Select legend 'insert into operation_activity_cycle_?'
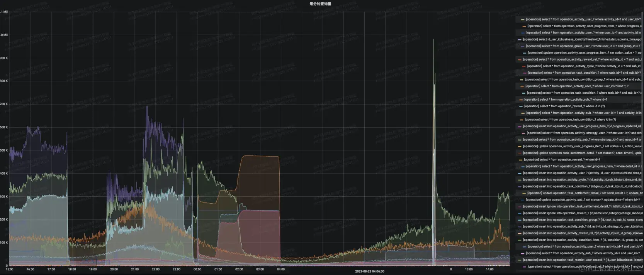Viewport: 644px width, 275px height. pos(582,180)
